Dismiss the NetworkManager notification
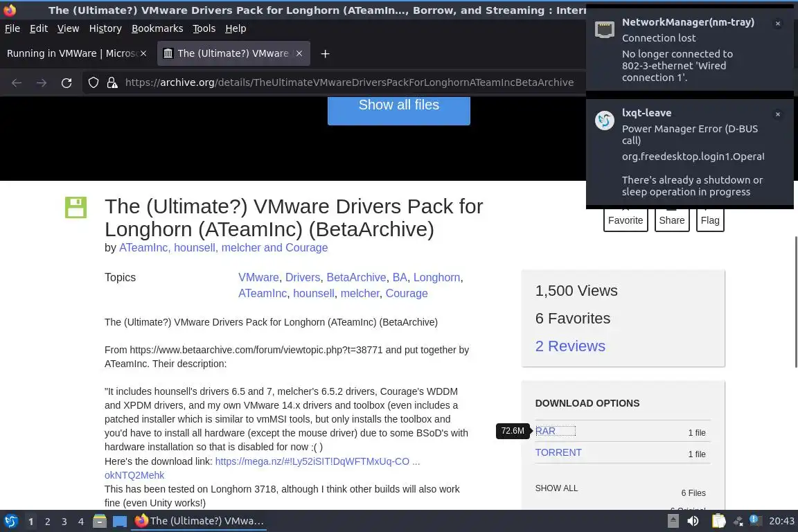 [x=778, y=24]
